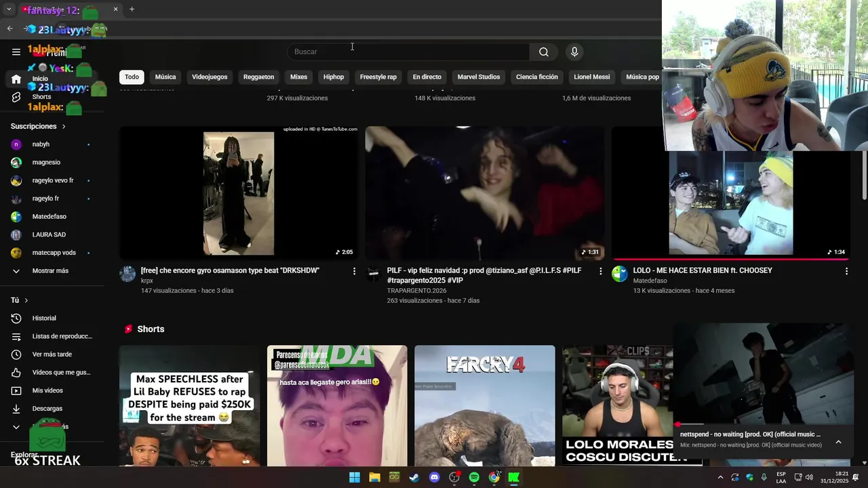Image resolution: width=868 pixels, height=488 pixels.
Task: Select the Música filter chip
Action: pos(165,77)
